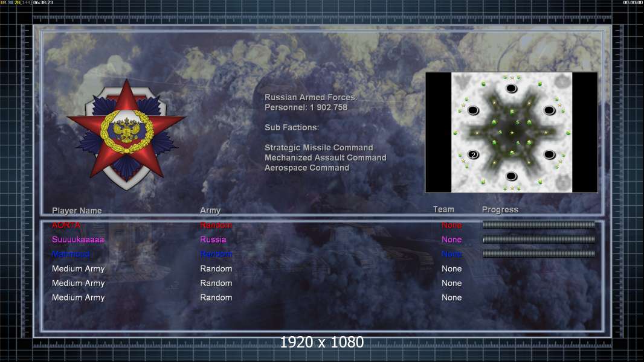The height and width of the screenshot is (362, 644).
Task: Select player name Mahmoud
Action: click(71, 254)
